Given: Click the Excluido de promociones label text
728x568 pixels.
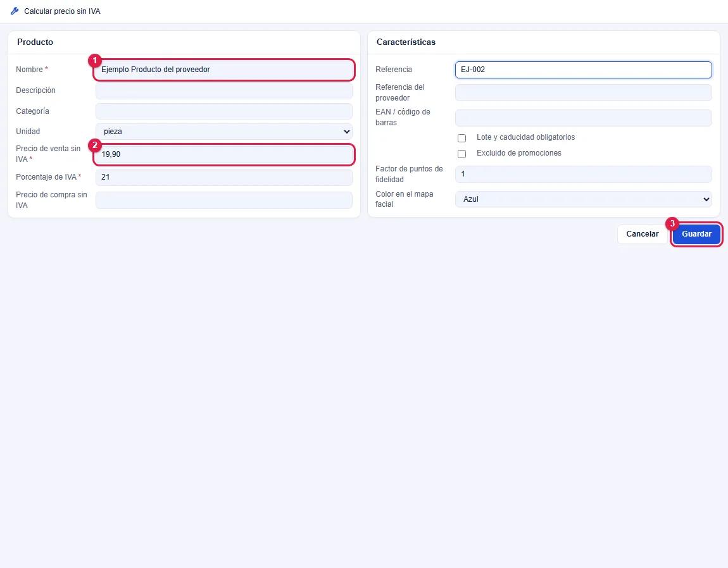Looking at the screenshot, I should coord(518,153).
